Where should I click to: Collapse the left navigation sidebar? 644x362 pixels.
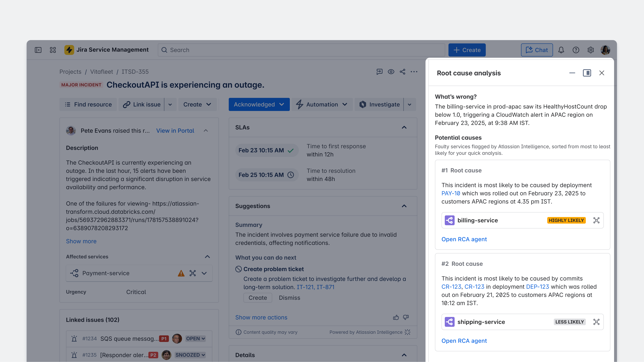point(38,50)
